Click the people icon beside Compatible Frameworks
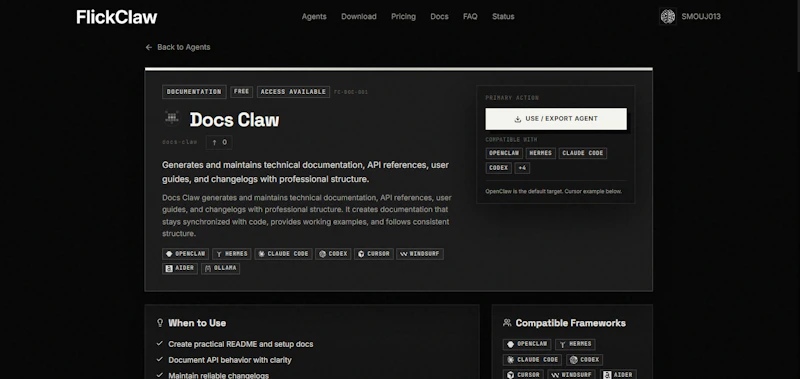This screenshot has height=379, width=800. 507,323
